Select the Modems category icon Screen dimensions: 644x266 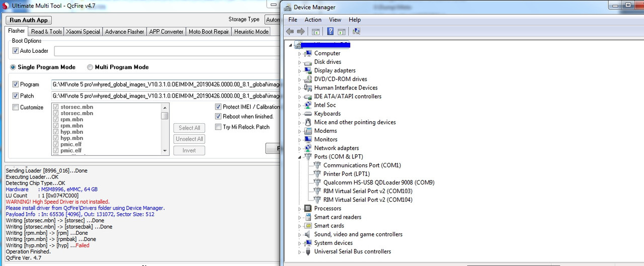point(308,131)
